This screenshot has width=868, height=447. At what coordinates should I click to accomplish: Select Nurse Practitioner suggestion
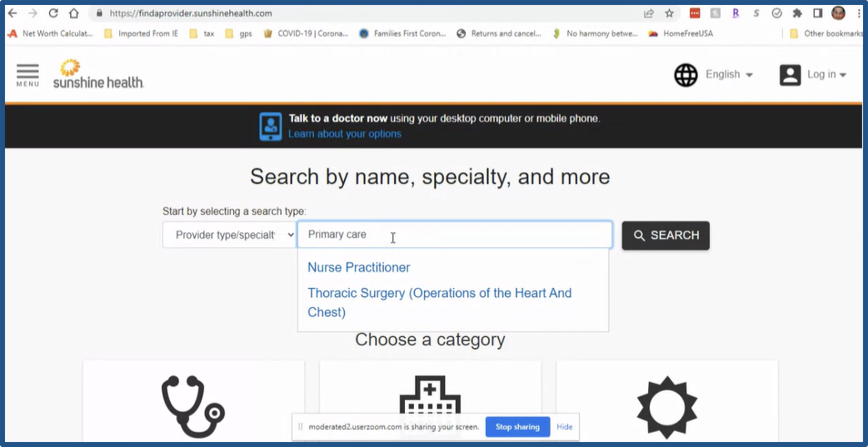click(359, 268)
